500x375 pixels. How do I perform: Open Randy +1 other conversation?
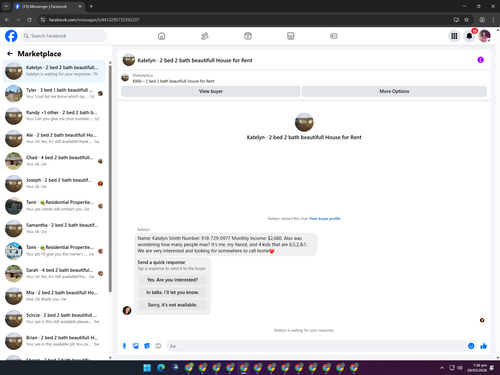54,116
